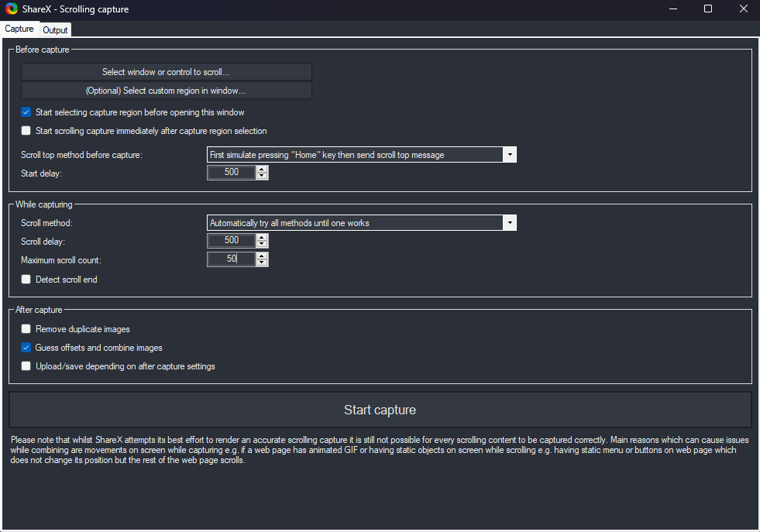Click Select window or control to scroll button

pos(167,72)
